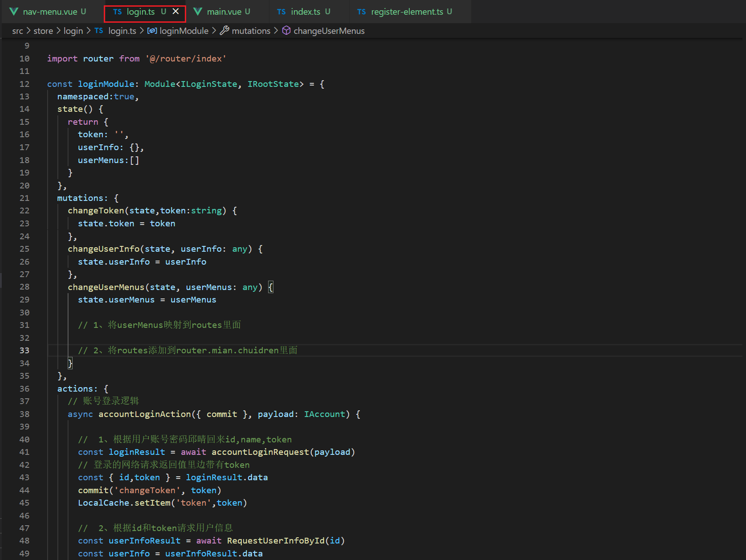Click namespaced:true on line 13
Screen dimensions: 746x560
(96, 97)
